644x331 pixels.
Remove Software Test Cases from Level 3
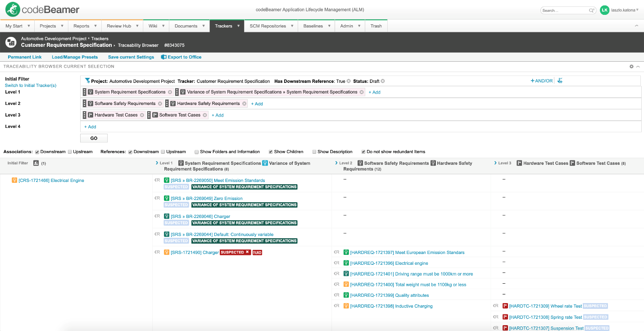click(x=205, y=115)
